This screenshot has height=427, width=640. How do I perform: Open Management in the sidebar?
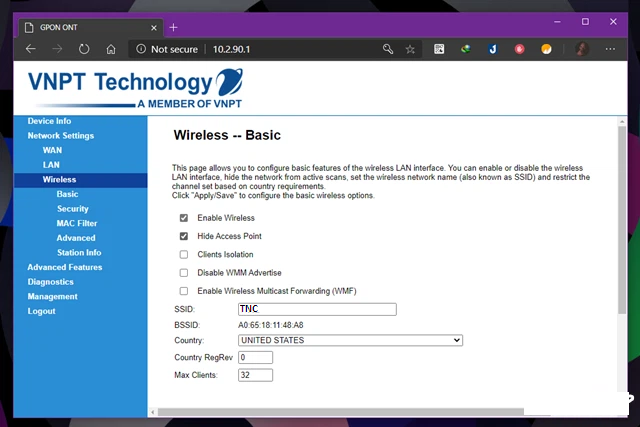coord(52,296)
